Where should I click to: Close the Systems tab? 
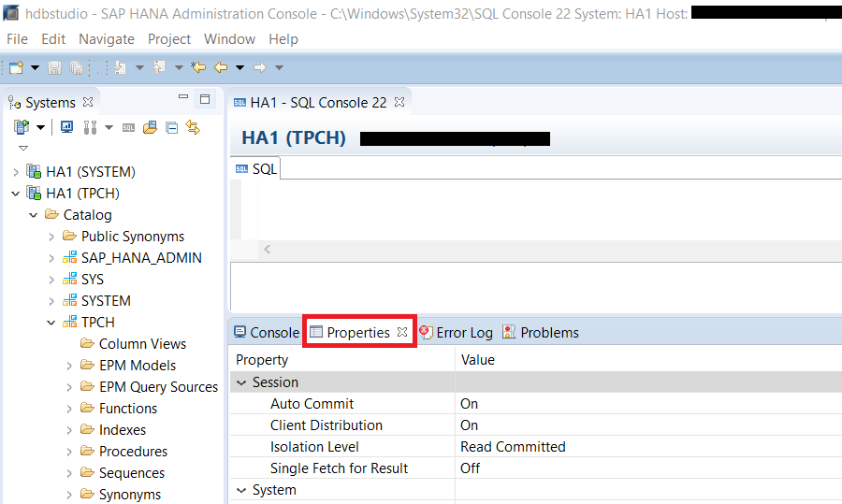[88, 101]
